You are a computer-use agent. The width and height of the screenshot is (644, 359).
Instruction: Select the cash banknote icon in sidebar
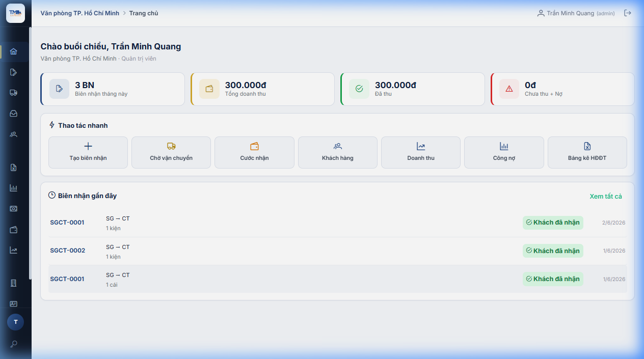pos(14,209)
